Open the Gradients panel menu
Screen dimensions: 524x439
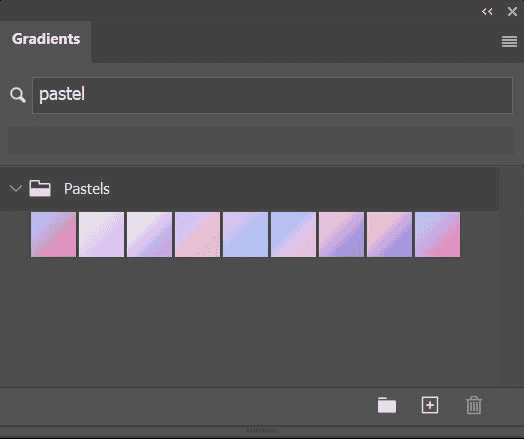pyautogui.click(x=509, y=42)
